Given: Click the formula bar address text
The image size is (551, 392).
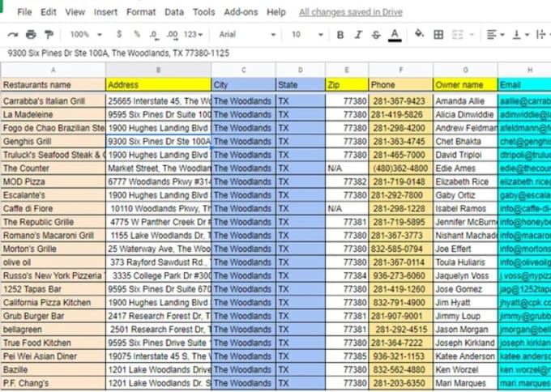Looking at the screenshot, I should (118, 53).
